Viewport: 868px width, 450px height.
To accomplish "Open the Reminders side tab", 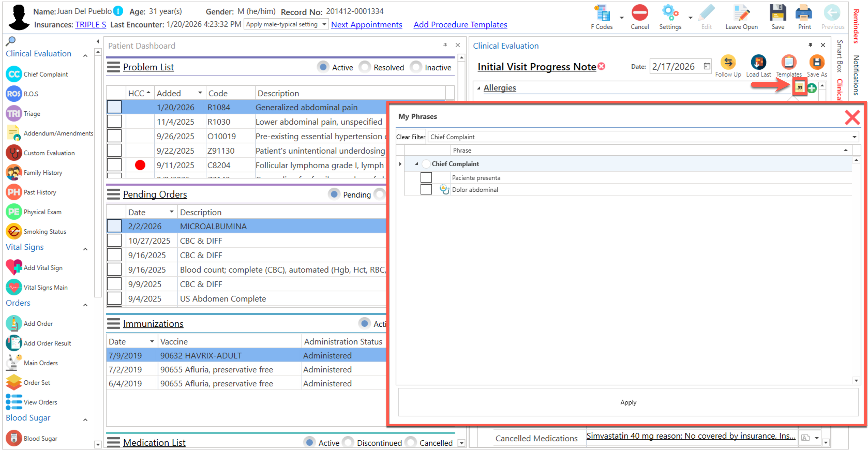I will (x=856, y=26).
